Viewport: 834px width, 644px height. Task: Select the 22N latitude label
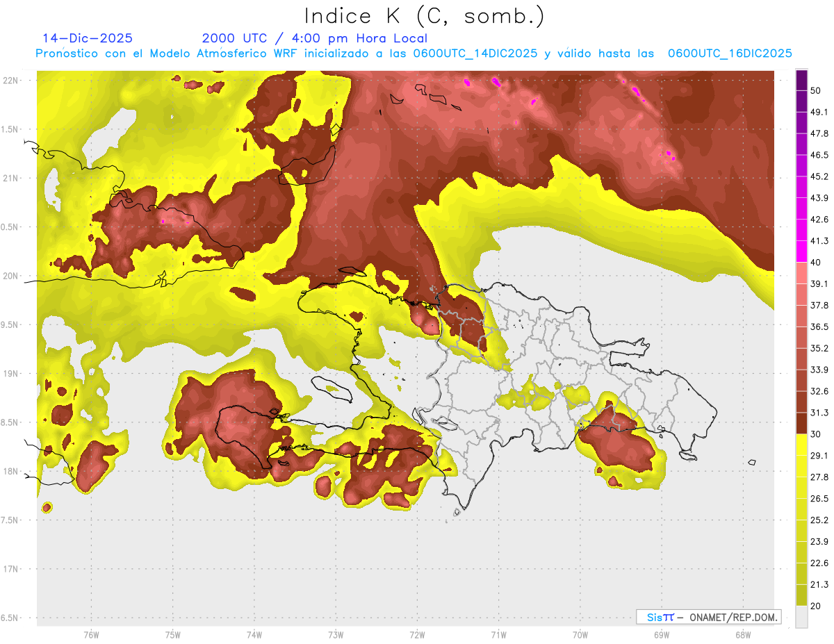pyautogui.click(x=12, y=80)
